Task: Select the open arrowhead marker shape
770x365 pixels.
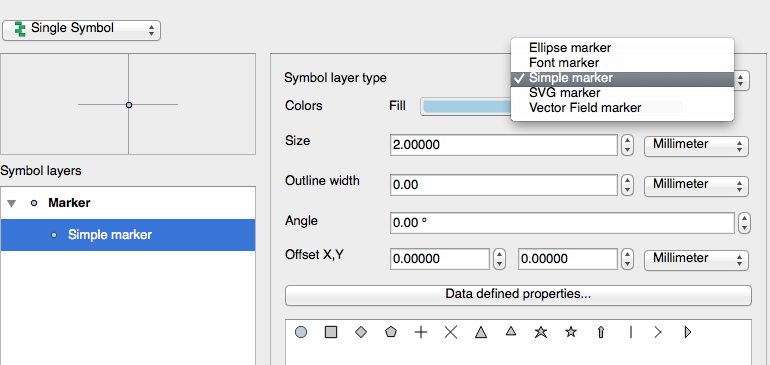Action: tap(659, 333)
